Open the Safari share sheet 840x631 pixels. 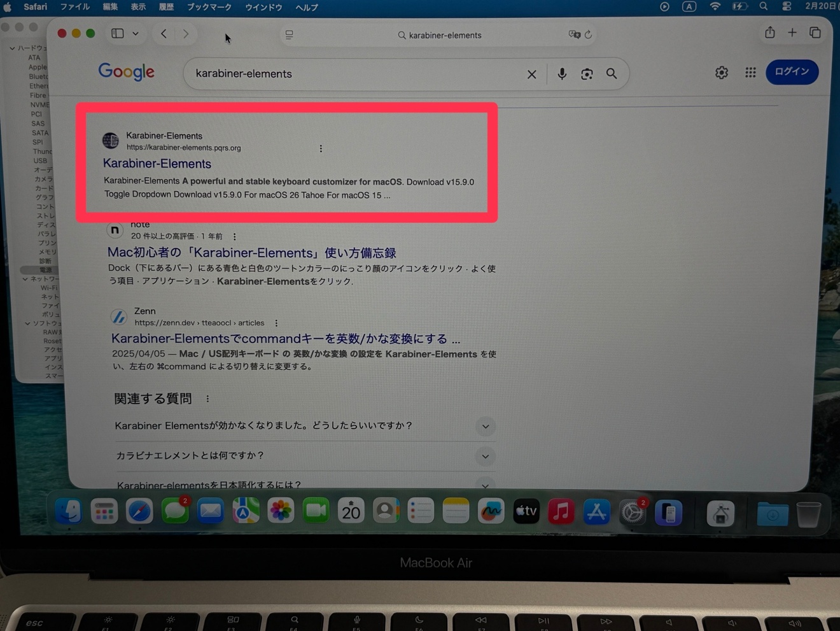pyautogui.click(x=769, y=32)
